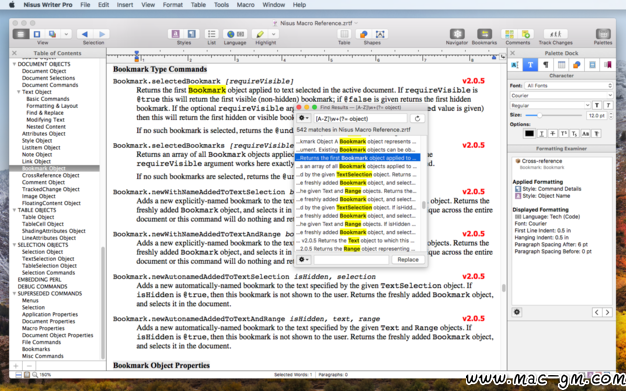Viewport: 626px width, 391px height.
Task: Go to previous selection with left arrow
Action: [85, 34]
